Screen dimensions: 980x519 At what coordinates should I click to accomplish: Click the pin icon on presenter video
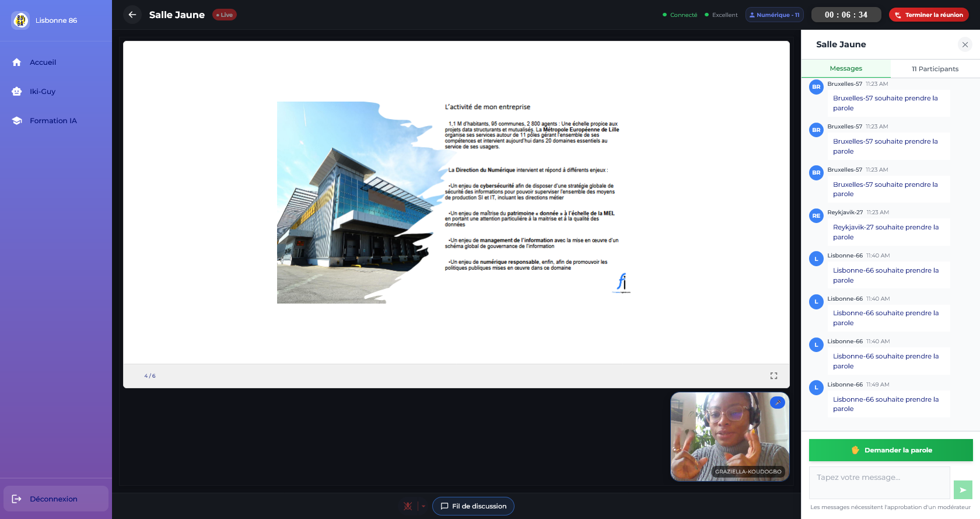pos(777,402)
